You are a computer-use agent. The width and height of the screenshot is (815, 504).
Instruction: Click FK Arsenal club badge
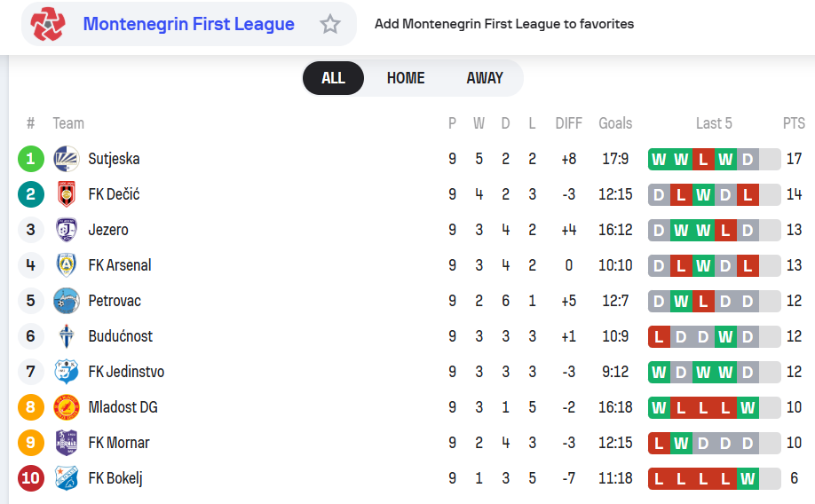(67, 265)
